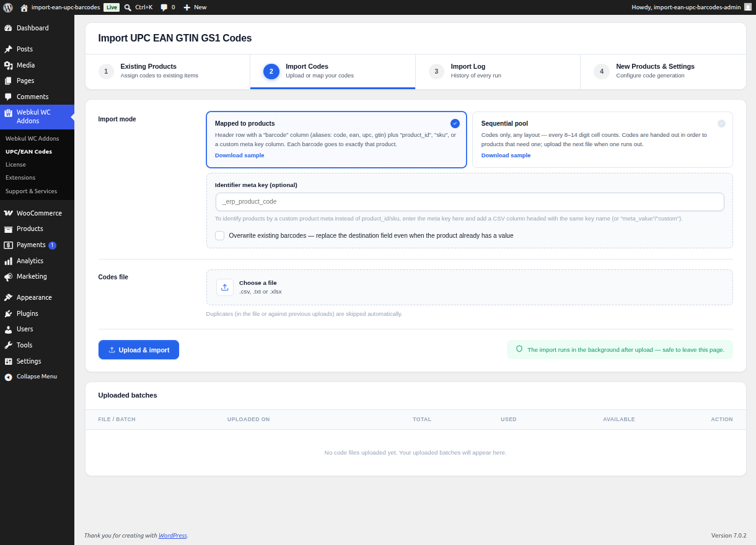Click the Tools wrench icon
Screen dimensions: 756x545
(8, 345)
